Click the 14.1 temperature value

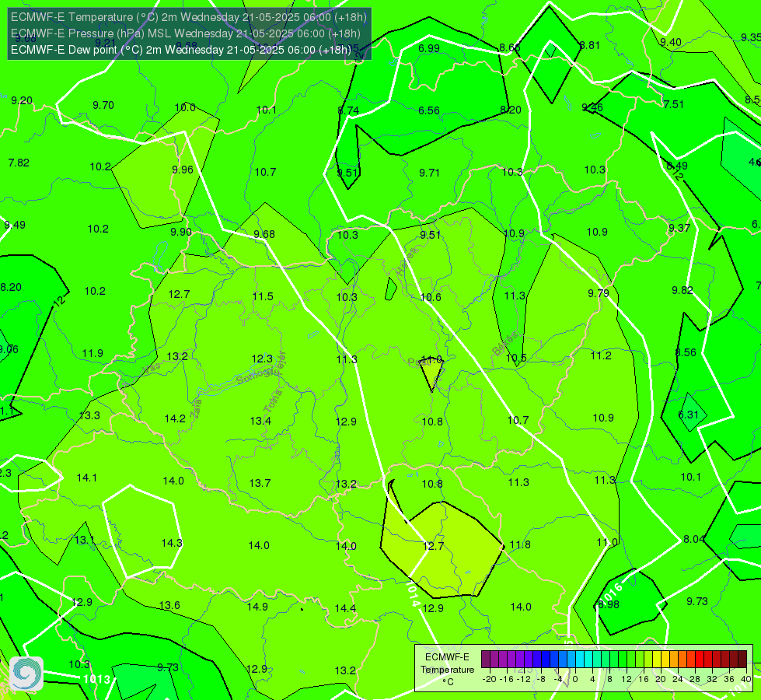(87, 478)
